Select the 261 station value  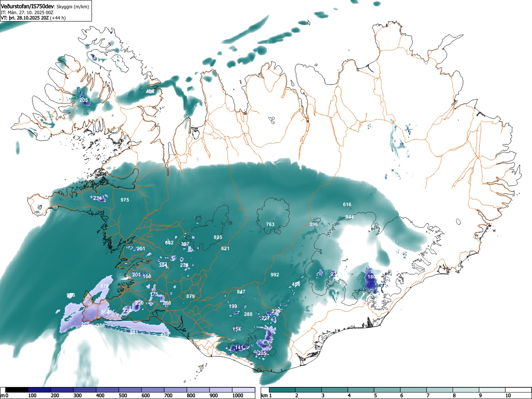click(141, 249)
